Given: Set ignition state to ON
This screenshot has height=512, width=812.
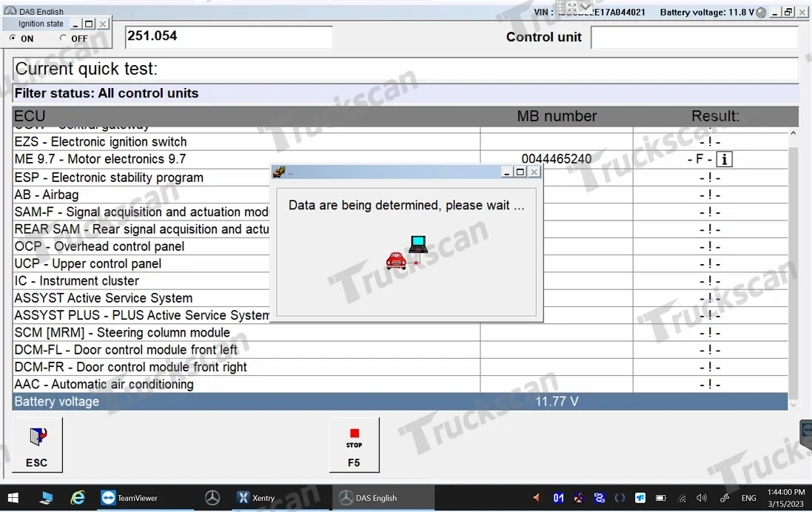Looking at the screenshot, I should [13, 38].
